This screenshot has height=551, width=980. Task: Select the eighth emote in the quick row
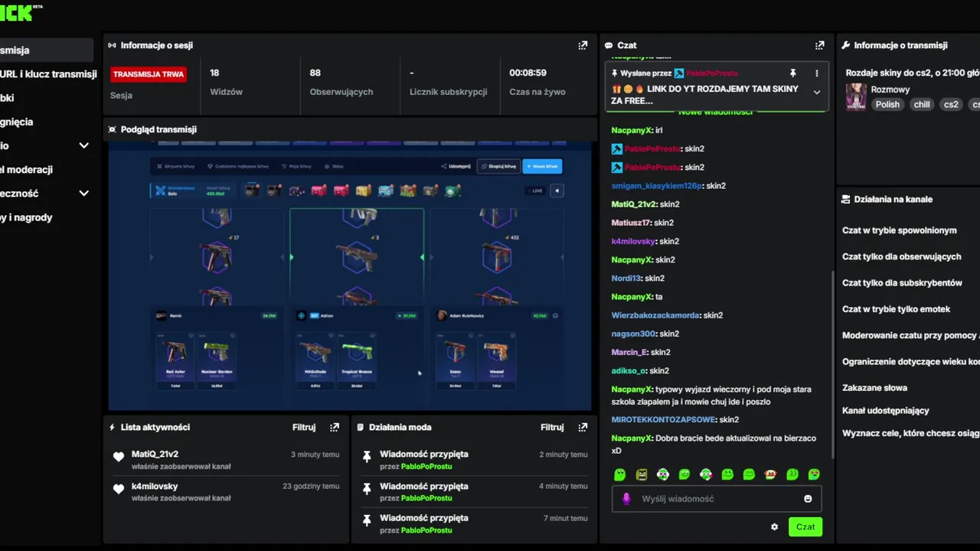pos(770,474)
